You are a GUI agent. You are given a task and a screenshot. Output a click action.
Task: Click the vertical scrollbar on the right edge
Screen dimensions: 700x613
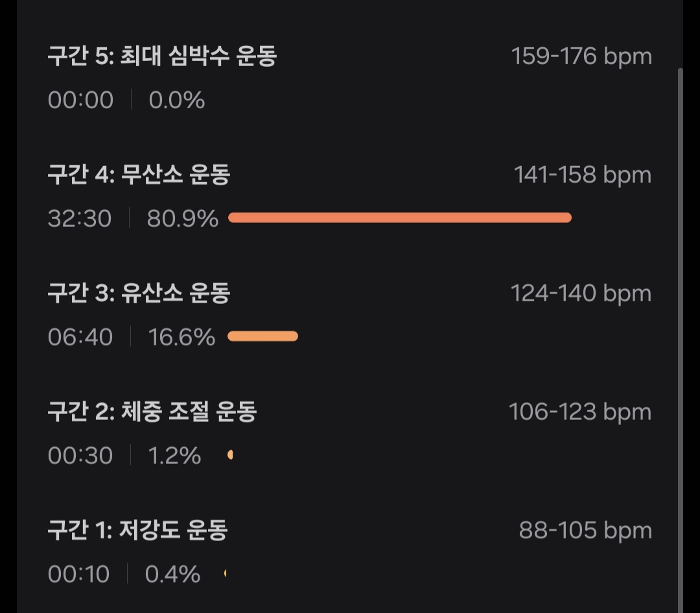click(x=680, y=324)
